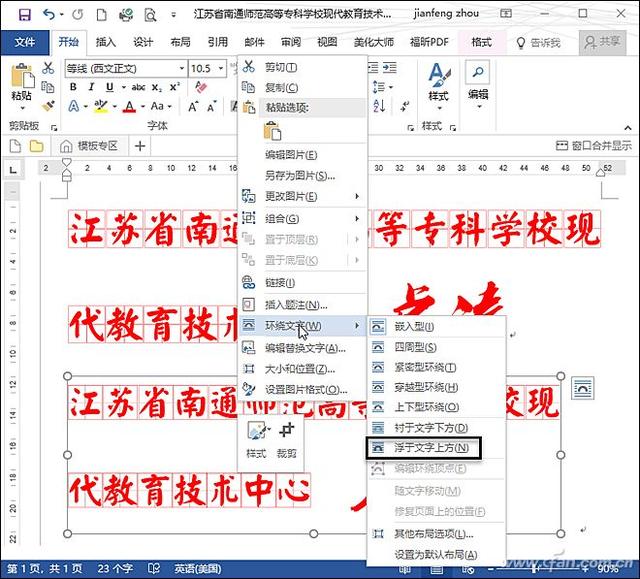Toggle strikethrough abc formatting

[138, 87]
